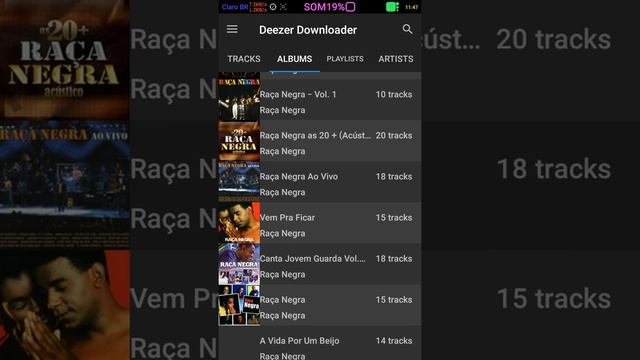Tap the search magnifier icon
The height and width of the screenshot is (360, 640).
pyautogui.click(x=407, y=29)
